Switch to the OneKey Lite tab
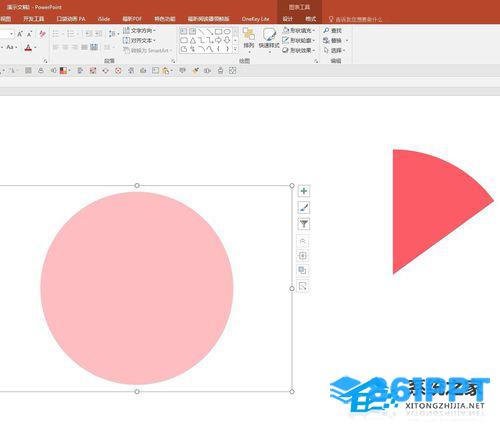 pos(256,19)
